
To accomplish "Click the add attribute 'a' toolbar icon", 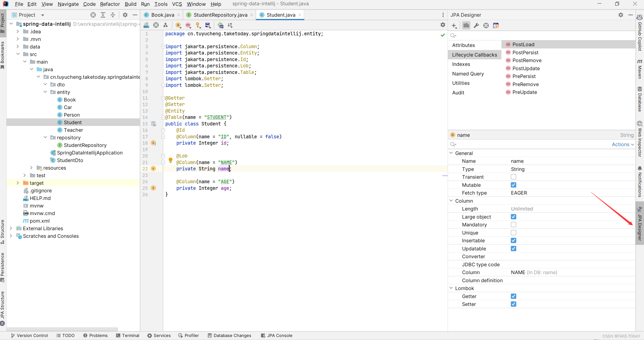I will (178, 25).
